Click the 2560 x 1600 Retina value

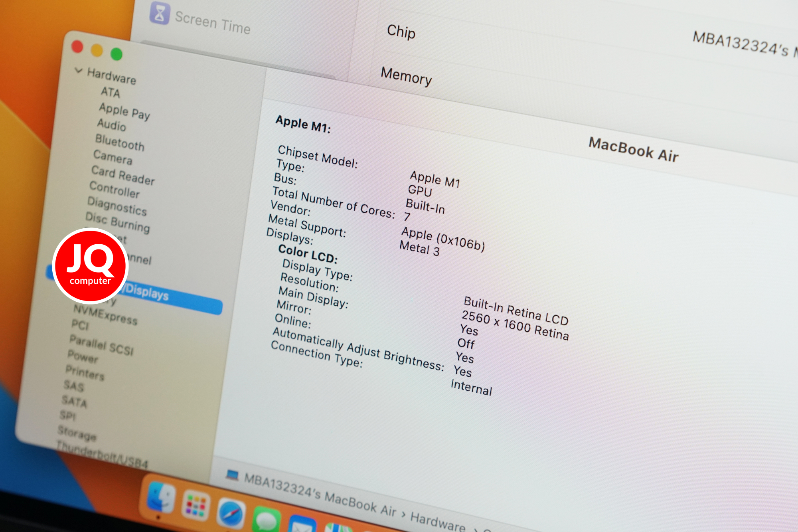[x=516, y=325]
